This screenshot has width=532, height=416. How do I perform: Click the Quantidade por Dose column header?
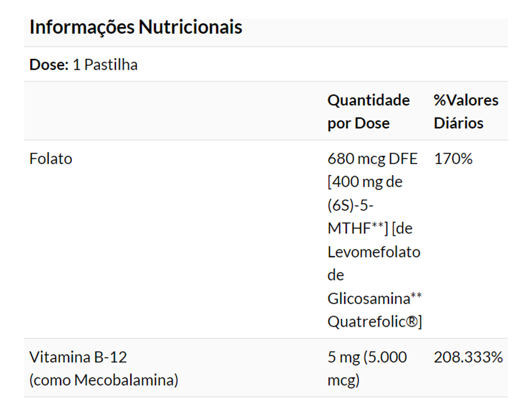pyautogui.click(x=368, y=111)
